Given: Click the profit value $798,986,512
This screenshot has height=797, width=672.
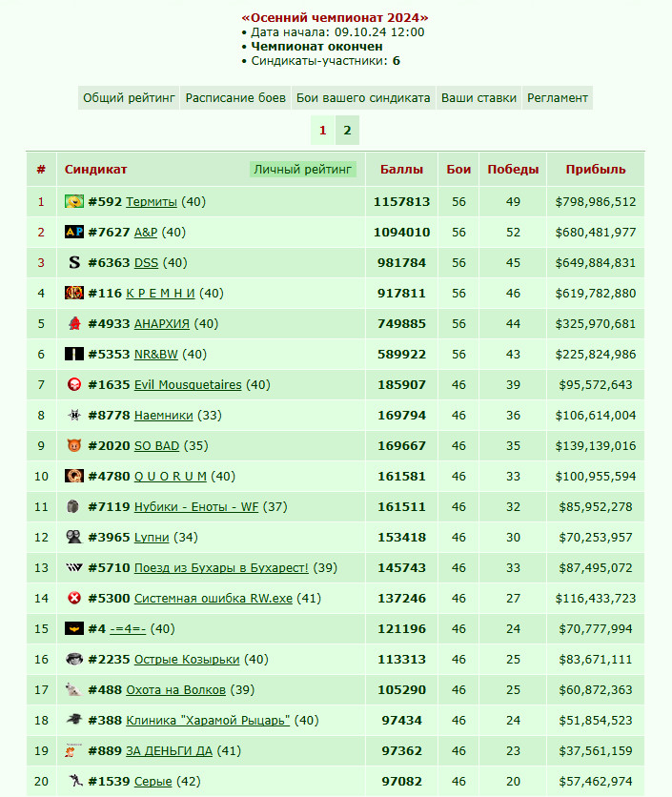Looking at the screenshot, I should [596, 202].
